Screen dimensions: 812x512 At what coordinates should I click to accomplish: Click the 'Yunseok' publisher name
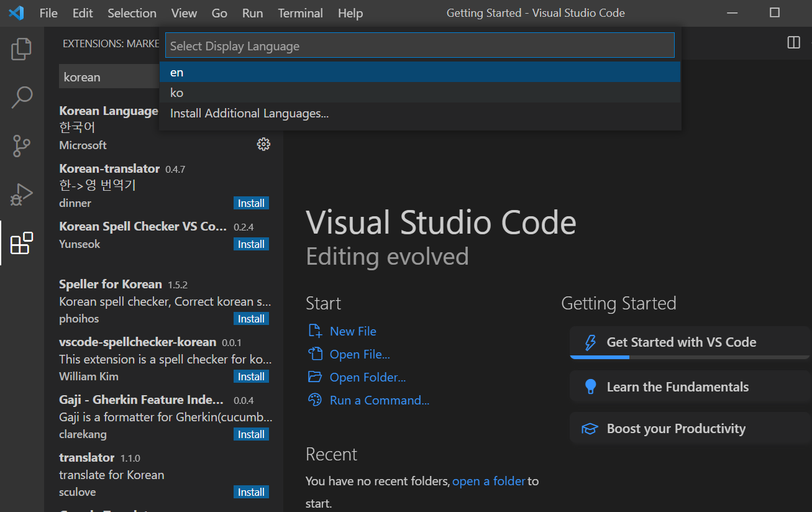(80, 244)
